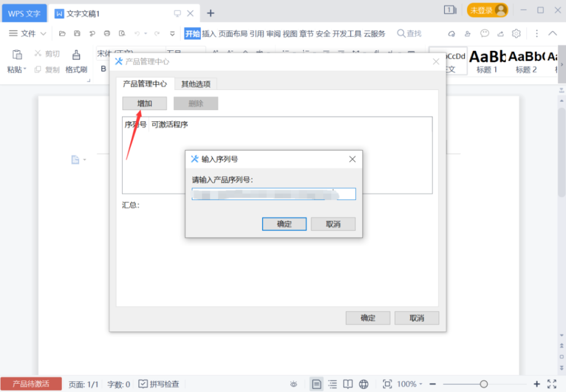Open the 开始 ribbon tab

tap(192, 34)
